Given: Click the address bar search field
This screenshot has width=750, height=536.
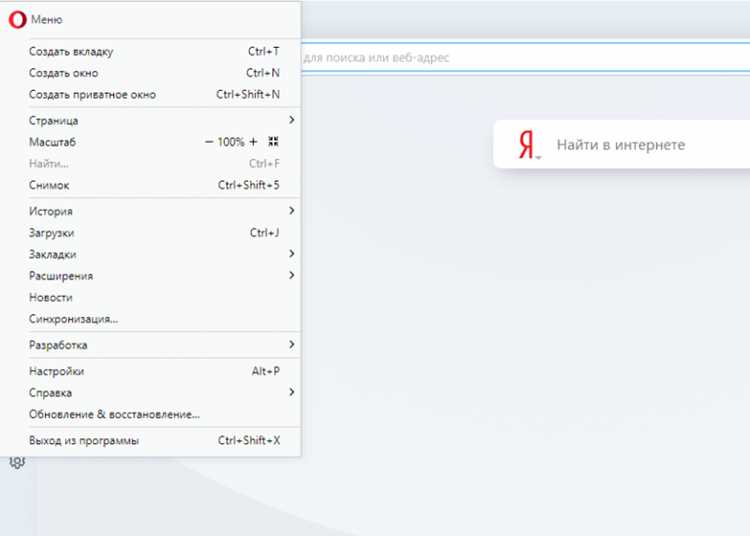Looking at the screenshot, I should coord(525,57).
